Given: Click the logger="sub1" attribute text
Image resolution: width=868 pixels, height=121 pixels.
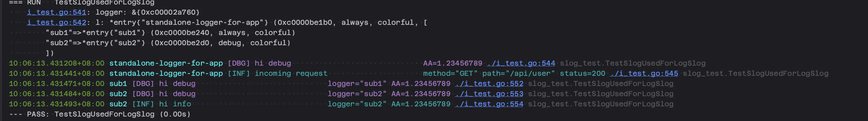Looking at the screenshot, I should 357,84.
